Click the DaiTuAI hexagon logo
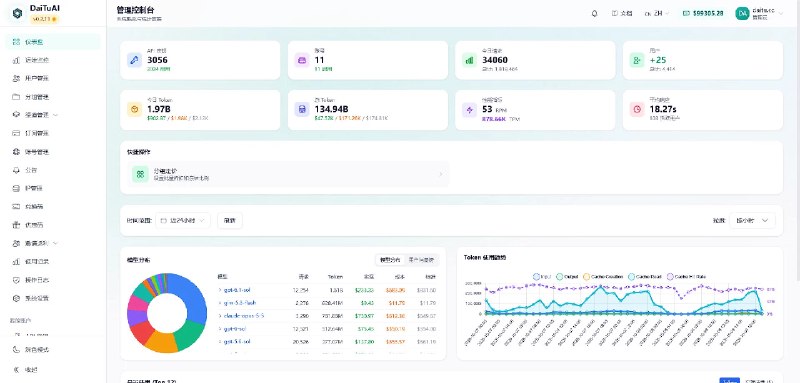This screenshot has height=383, width=800. tap(17, 14)
